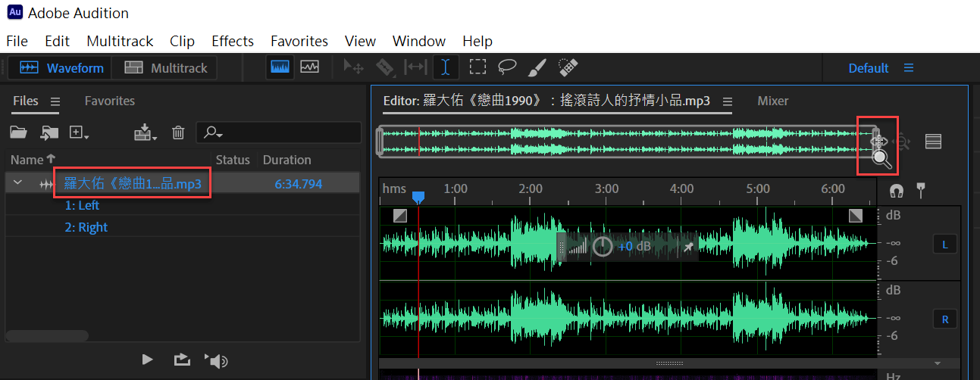This screenshot has width=980, height=380.
Task: Open the Favorites menu in menu bar
Action: tap(299, 41)
